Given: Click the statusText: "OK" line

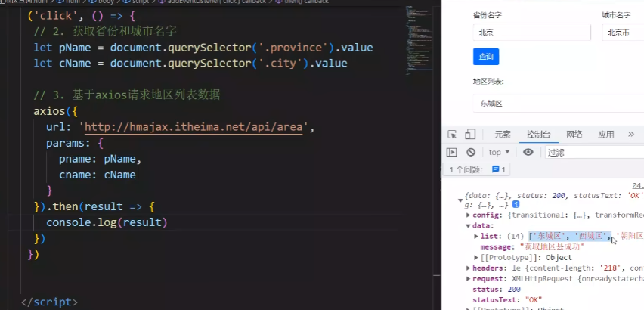Looking at the screenshot, I should coord(507,299).
